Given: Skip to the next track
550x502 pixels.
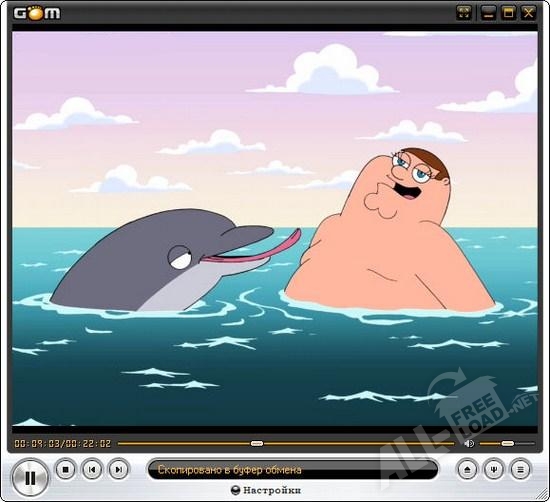Looking at the screenshot, I should click(119, 469).
